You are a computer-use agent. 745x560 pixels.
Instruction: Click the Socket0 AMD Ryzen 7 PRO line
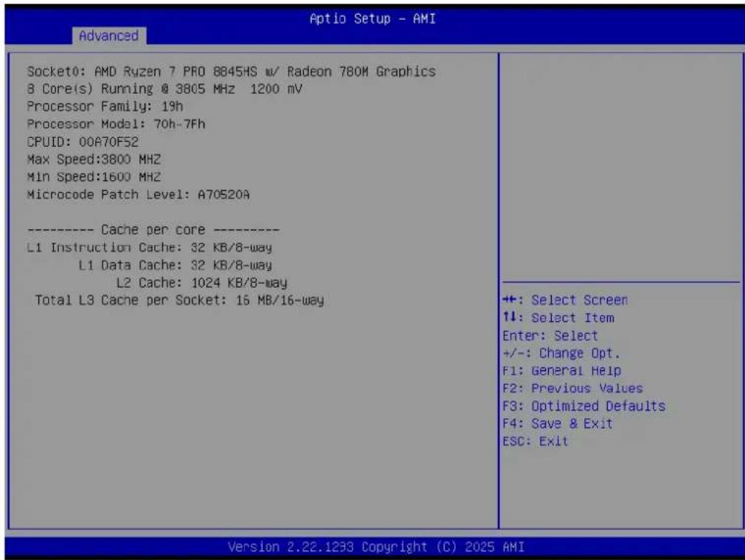[x=232, y=72]
